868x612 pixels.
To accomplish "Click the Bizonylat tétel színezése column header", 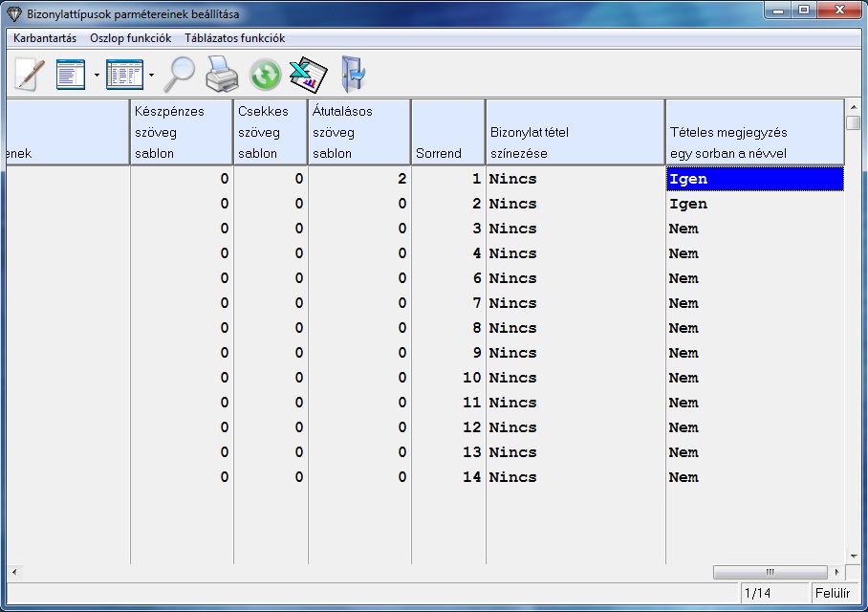I will point(575,132).
